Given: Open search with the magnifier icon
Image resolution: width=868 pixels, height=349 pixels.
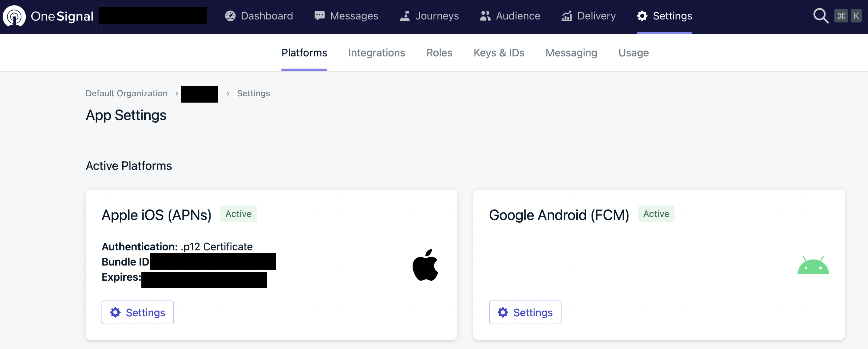Looking at the screenshot, I should point(821,16).
